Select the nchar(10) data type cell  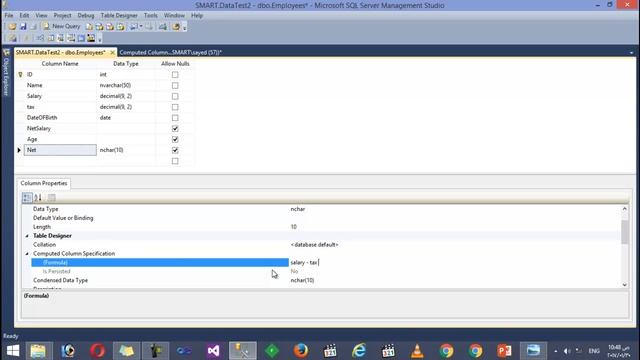[x=126, y=150]
